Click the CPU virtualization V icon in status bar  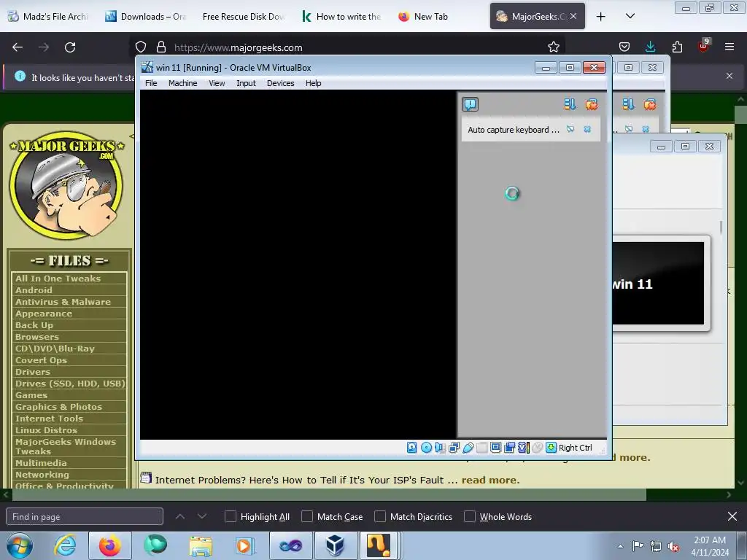(524, 448)
